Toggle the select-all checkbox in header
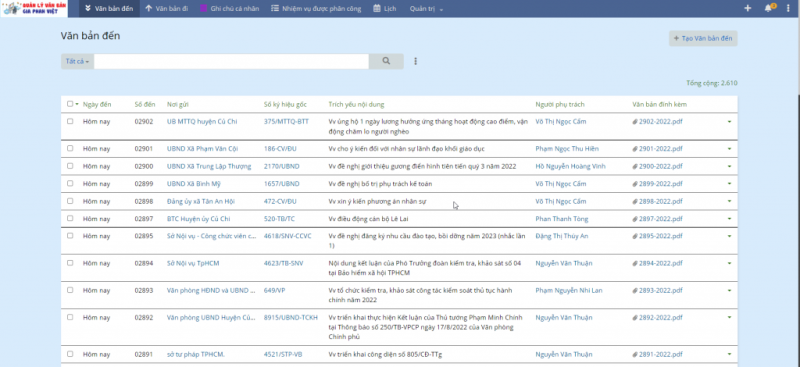 coord(70,104)
